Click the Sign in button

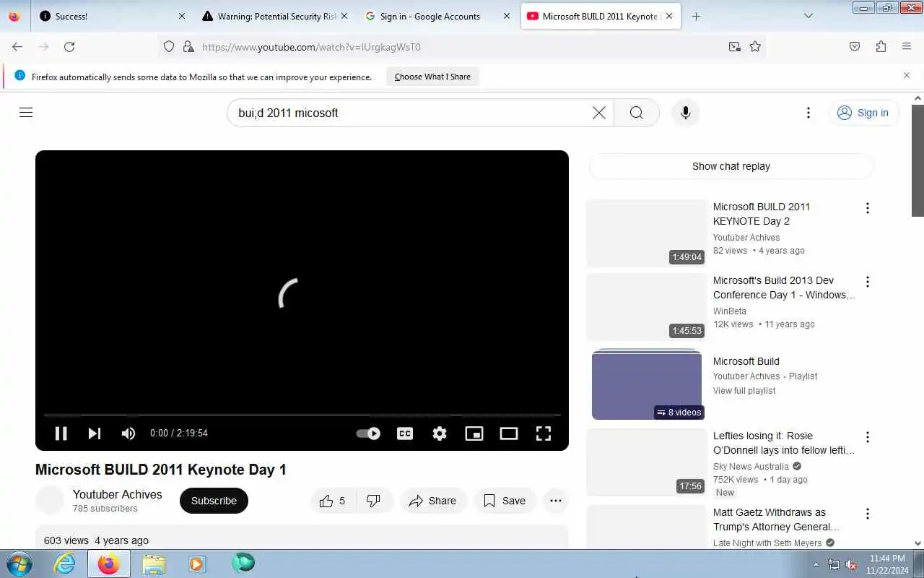tap(863, 113)
